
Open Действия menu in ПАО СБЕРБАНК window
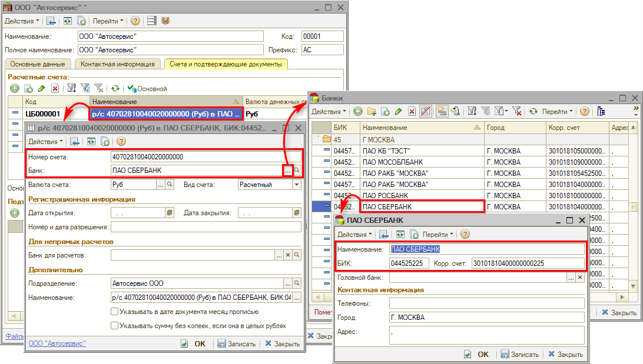pyautogui.click(x=354, y=235)
